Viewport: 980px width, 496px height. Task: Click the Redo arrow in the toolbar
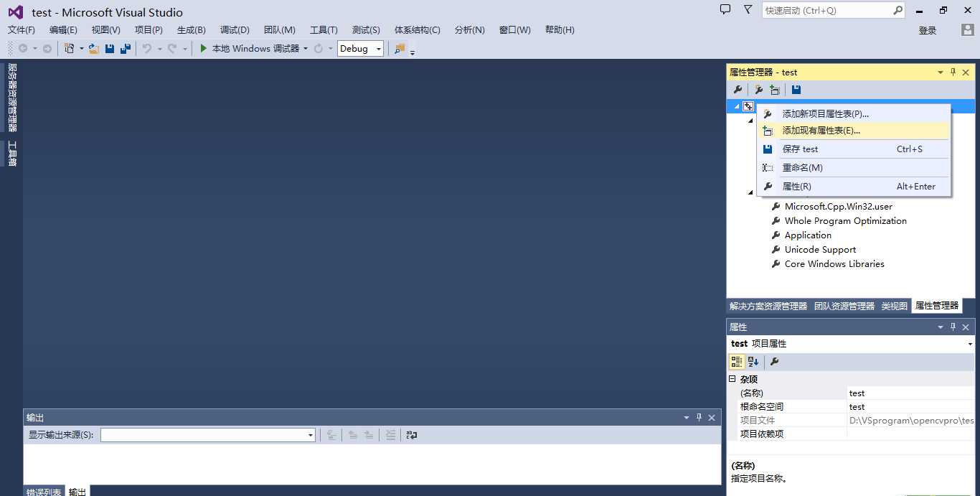click(172, 48)
